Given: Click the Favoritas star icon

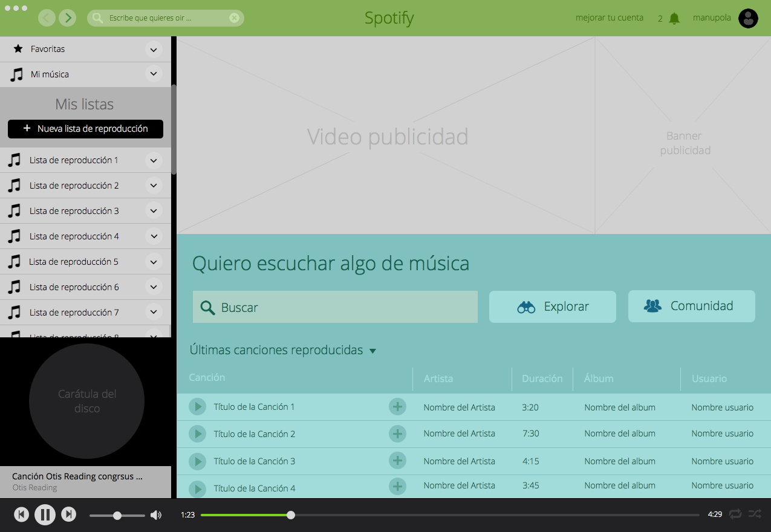Looking at the screenshot, I should click(18, 48).
